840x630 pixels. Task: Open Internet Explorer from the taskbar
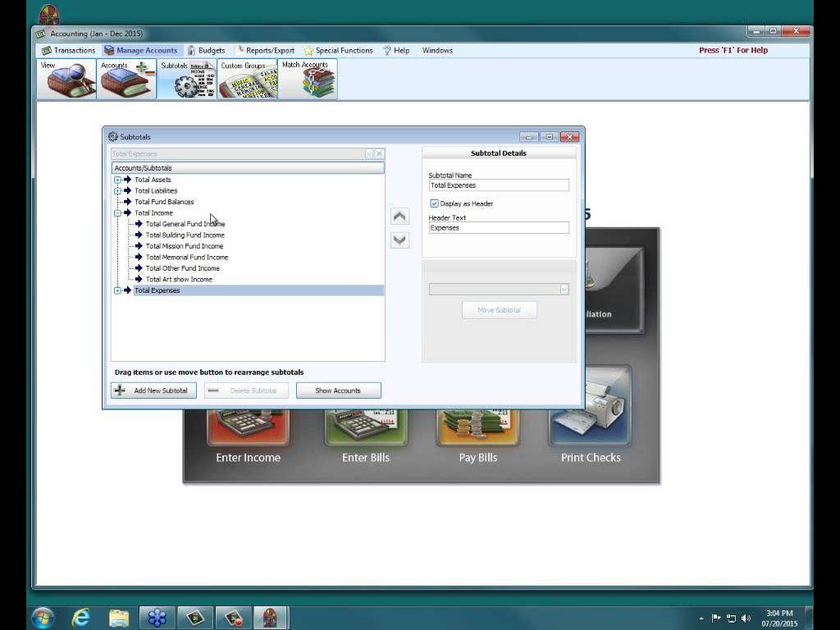point(80,617)
